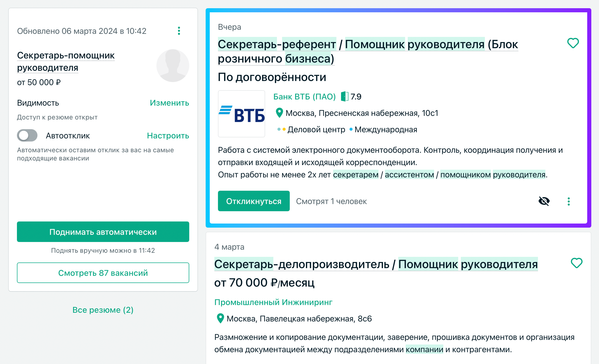
Task: Click Поднять вручную можно в 11:42 text
Action: [103, 250]
